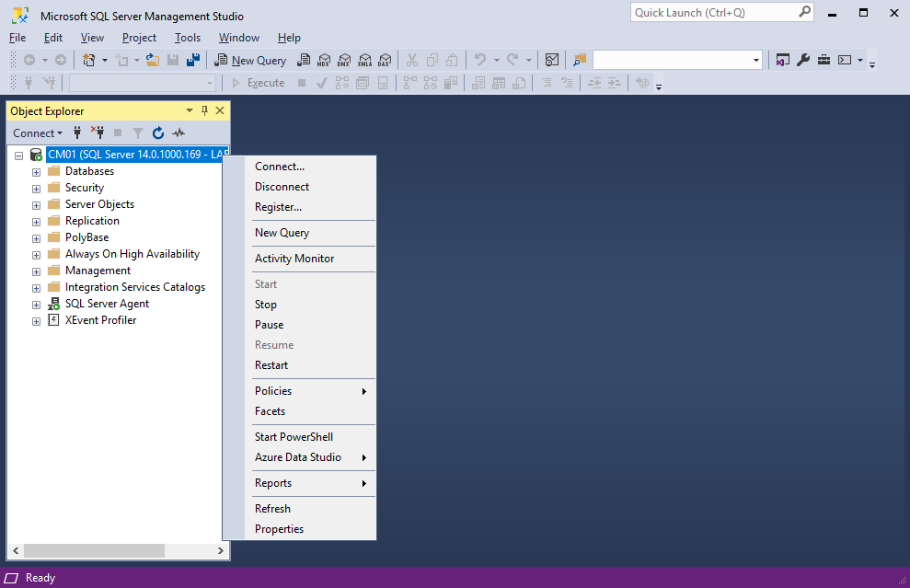Click the Open File folder icon
Screen dimensions: 910x588
pos(153,60)
